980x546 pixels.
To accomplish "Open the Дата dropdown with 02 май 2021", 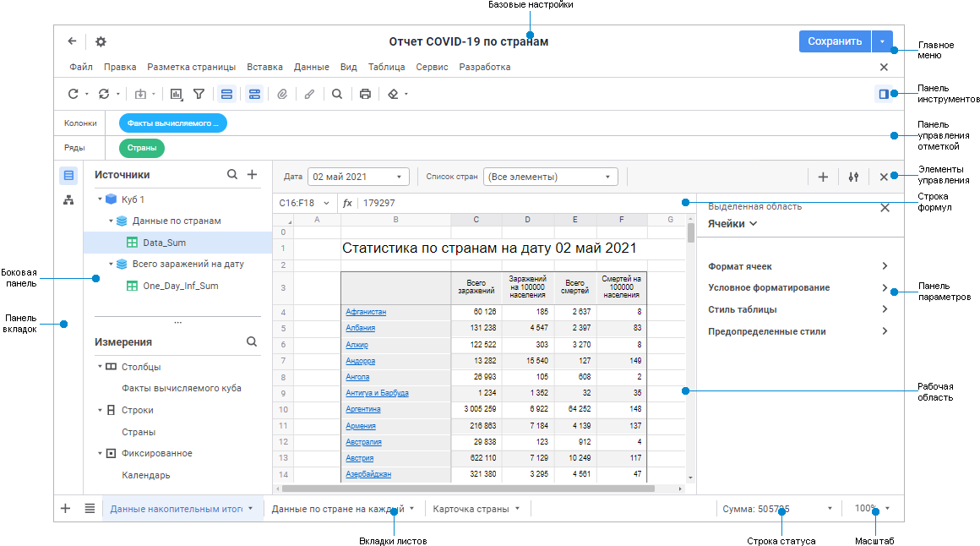I will coord(357,177).
